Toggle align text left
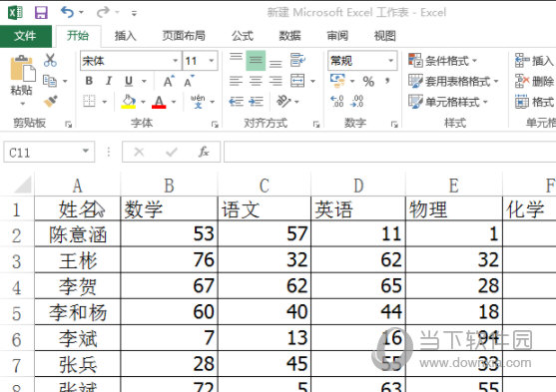 pos(236,81)
